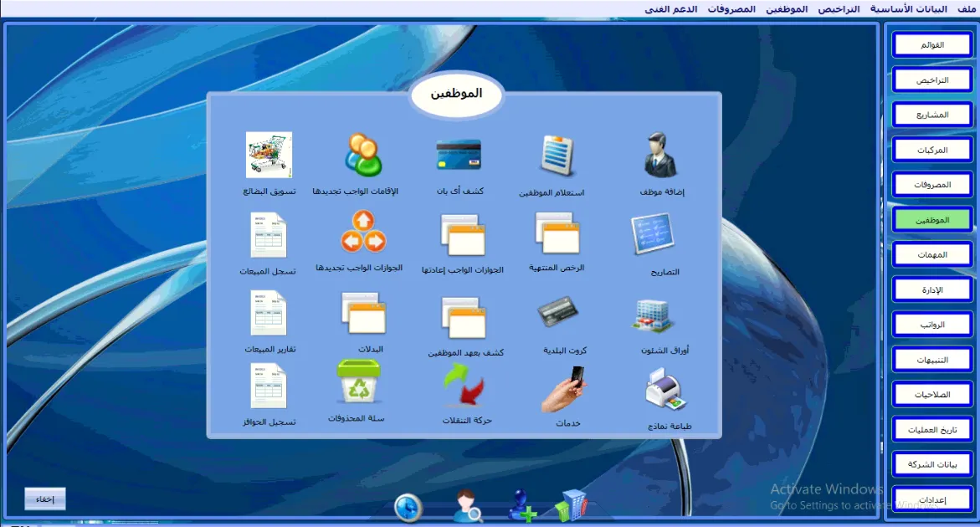Image resolution: width=980 pixels, height=527 pixels.
Task: Click the إخفاء hide button
Action: pos(45,499)
